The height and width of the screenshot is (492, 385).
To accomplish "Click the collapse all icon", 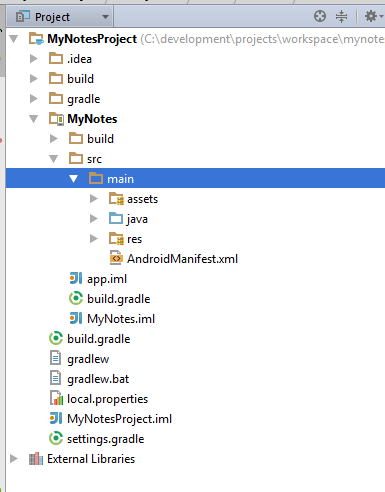I will 341,16.
